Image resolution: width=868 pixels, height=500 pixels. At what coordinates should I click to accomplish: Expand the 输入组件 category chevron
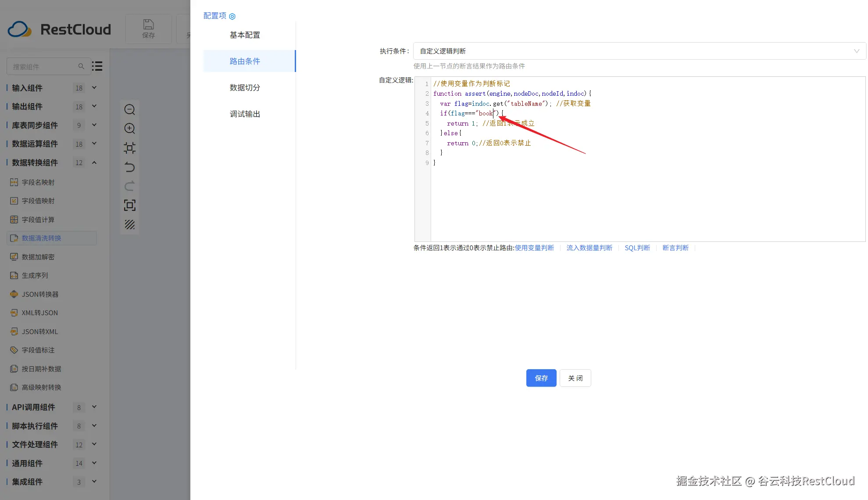[94, 88]
